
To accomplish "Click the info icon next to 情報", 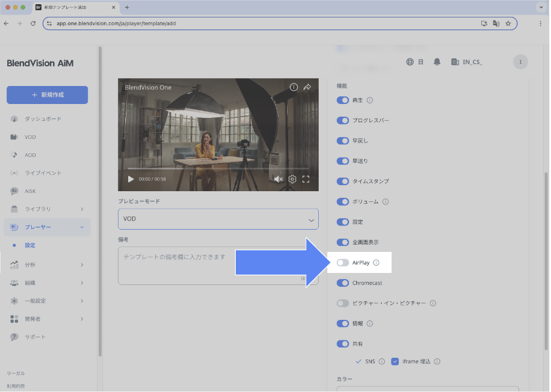I will 370,323.
